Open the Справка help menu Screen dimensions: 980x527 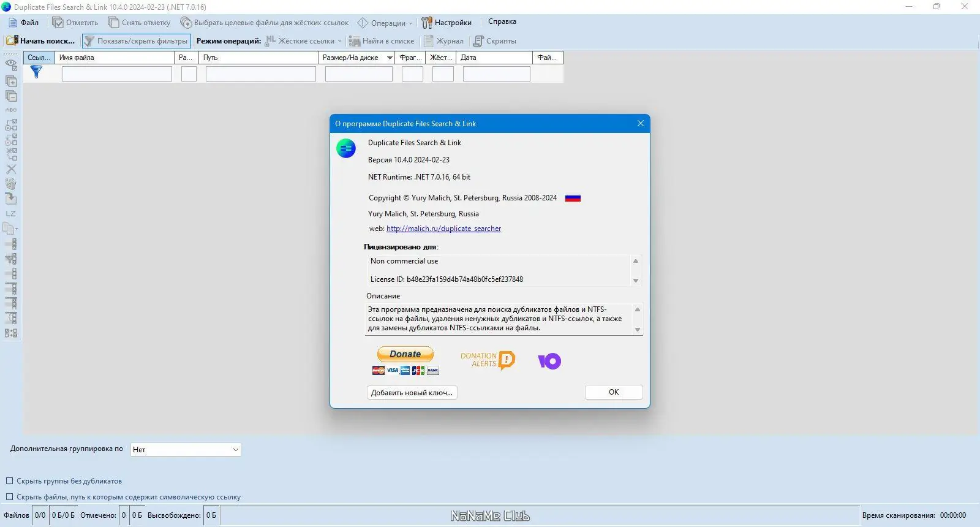(502, 22)
